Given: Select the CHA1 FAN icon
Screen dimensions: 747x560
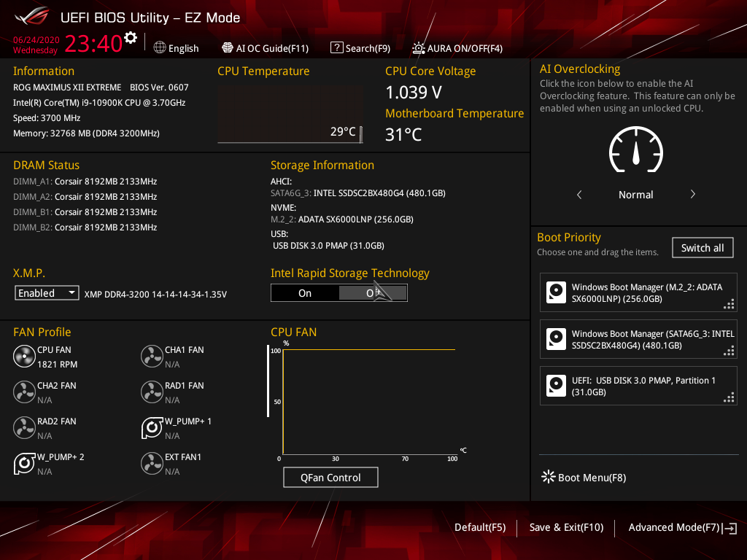Looking at the screenshot, I should [152, 356].
